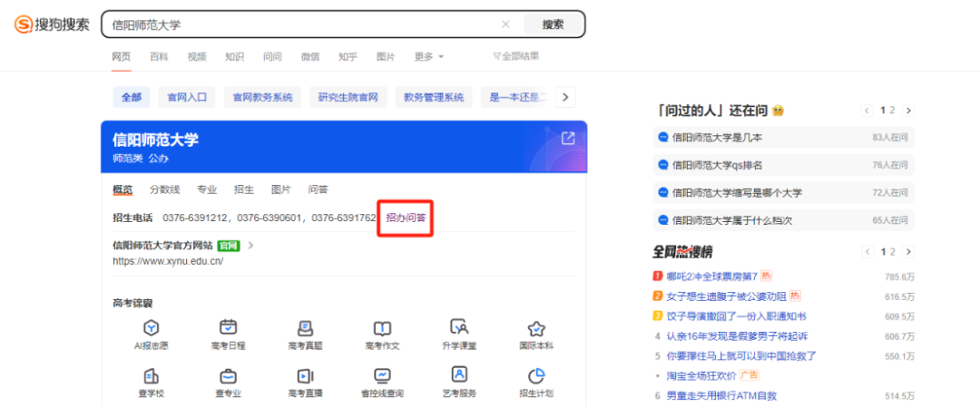
Task: Open question 信阳师范大学属于什么档次
Action: pos(732,220)
